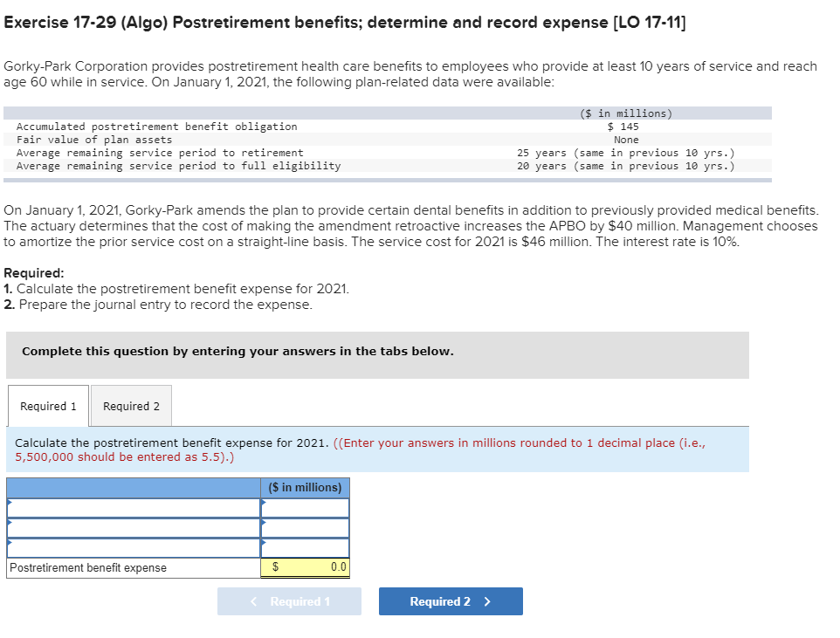Click third row amount input field
Image resolution: width=840 pixels, height=638 pixels.
[306, 548]
